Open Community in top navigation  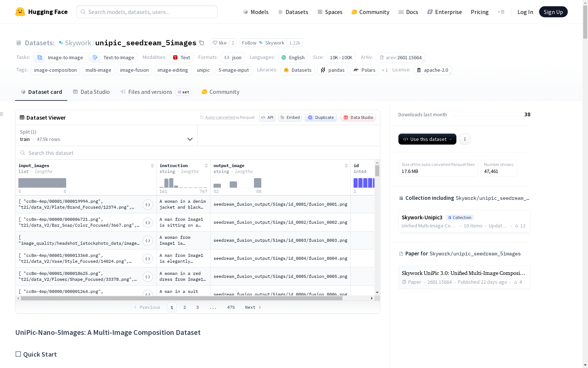pyautogui.click(x=370, y=12)
